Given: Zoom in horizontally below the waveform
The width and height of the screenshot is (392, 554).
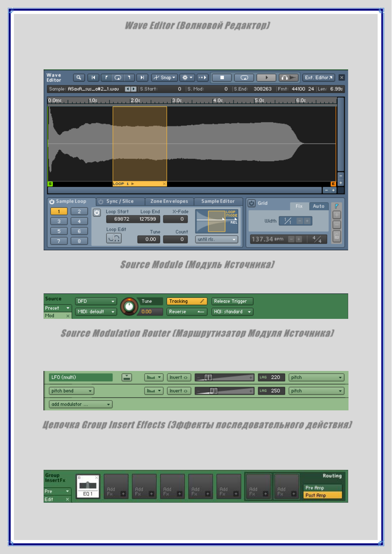Looking at the screenshot, I should pos(333,190).
